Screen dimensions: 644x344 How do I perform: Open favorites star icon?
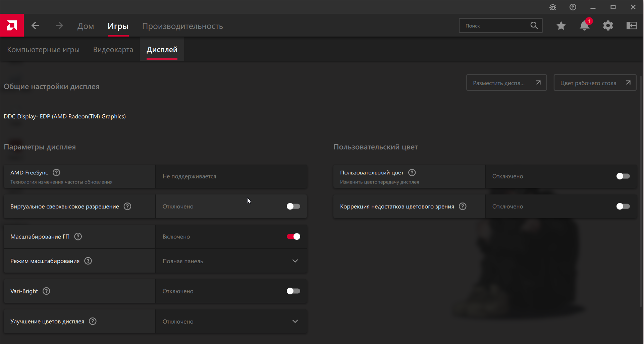click(x=561, y=25)
